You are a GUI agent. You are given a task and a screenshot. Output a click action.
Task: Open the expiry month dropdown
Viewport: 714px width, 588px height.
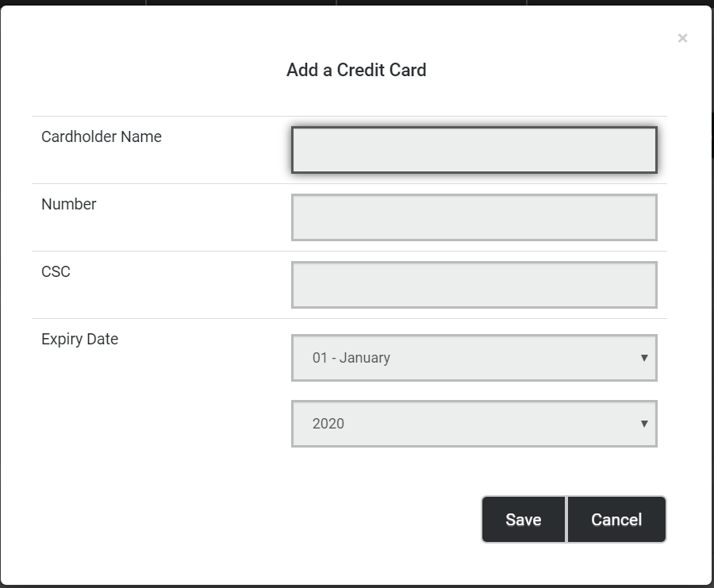click(474, 358)
